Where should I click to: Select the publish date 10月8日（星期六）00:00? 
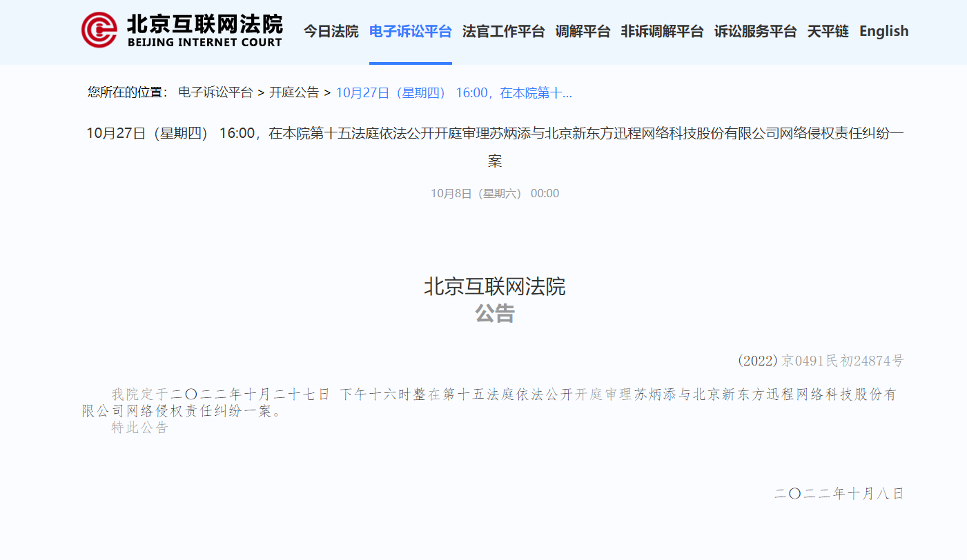495,194
